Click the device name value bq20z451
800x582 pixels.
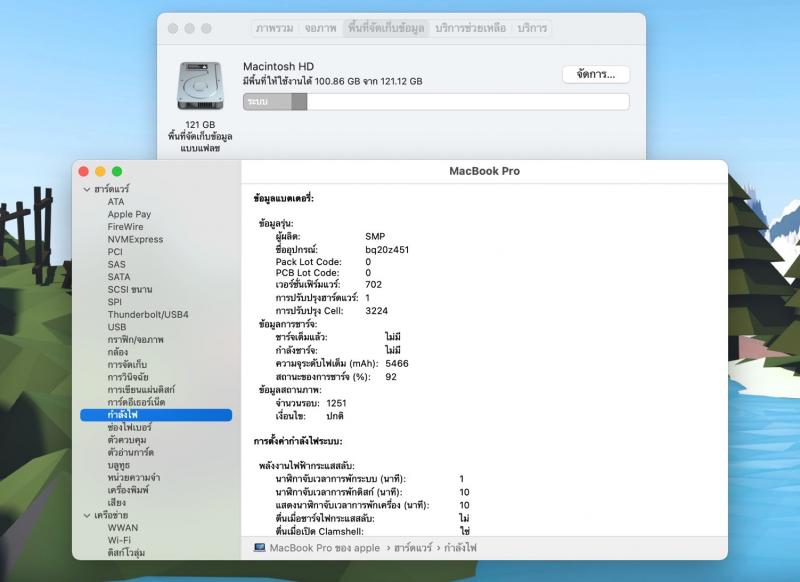pos(387,249)
